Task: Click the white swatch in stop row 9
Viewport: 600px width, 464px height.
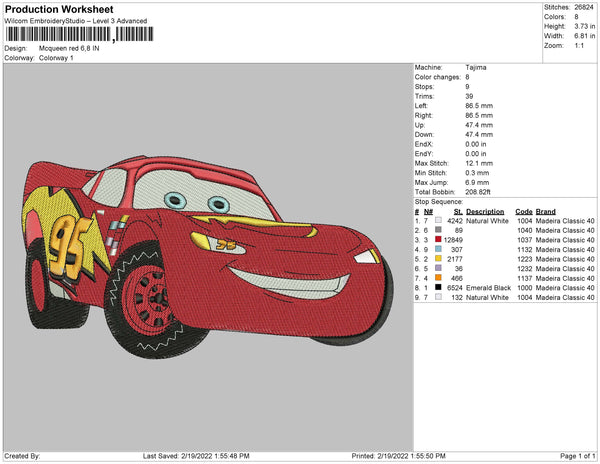Action: (438, 297)
